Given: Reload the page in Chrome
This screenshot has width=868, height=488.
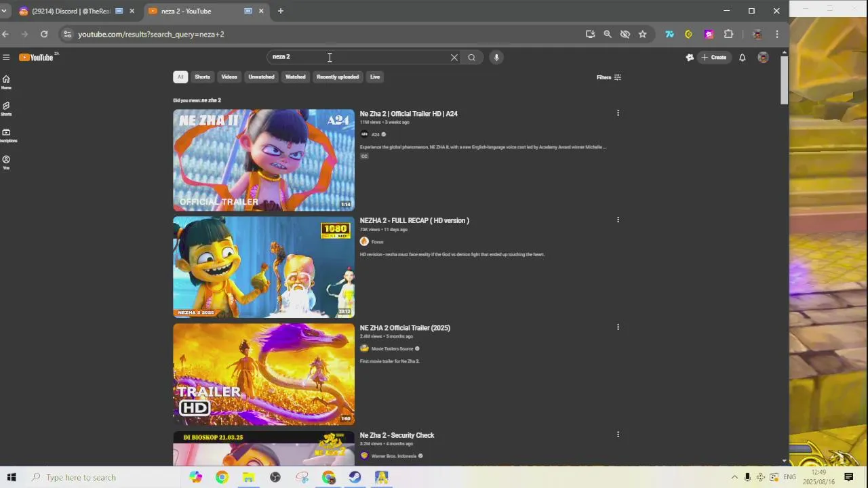Looking at the screenshot, I should [x=44, y=34].
